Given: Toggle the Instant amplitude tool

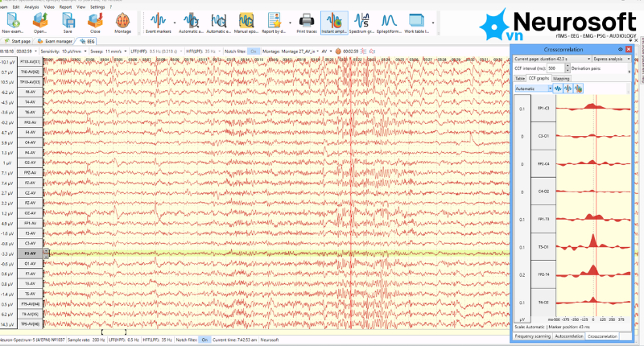Looking at the screenshot, I should click(334, 22).
